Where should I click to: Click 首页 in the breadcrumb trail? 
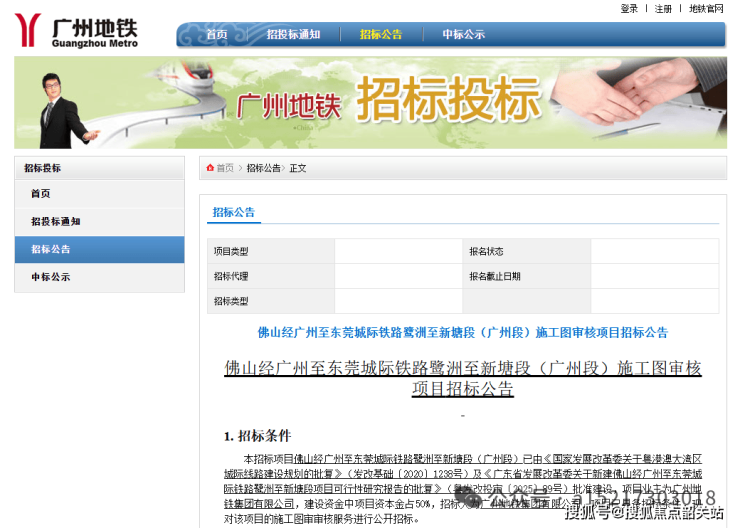coord(225,168)
